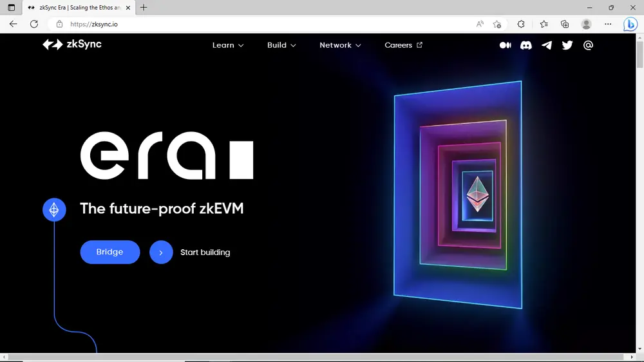Open zkSync Twitter bird icon
The width and height of the screenshot is (644, 362).
click(x=567, y=45)
